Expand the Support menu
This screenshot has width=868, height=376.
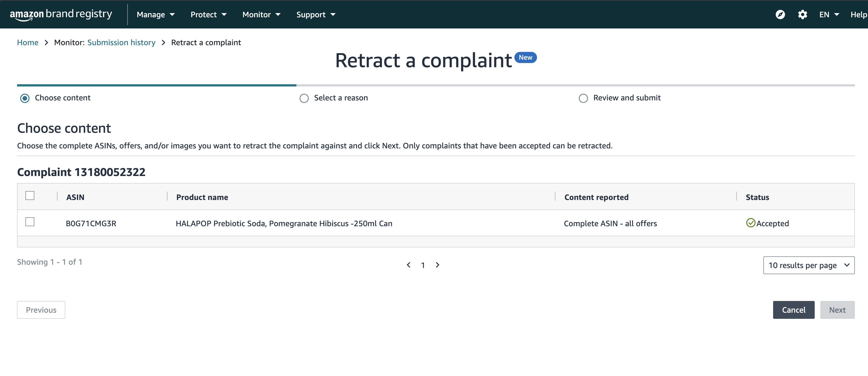coord(316,15)
